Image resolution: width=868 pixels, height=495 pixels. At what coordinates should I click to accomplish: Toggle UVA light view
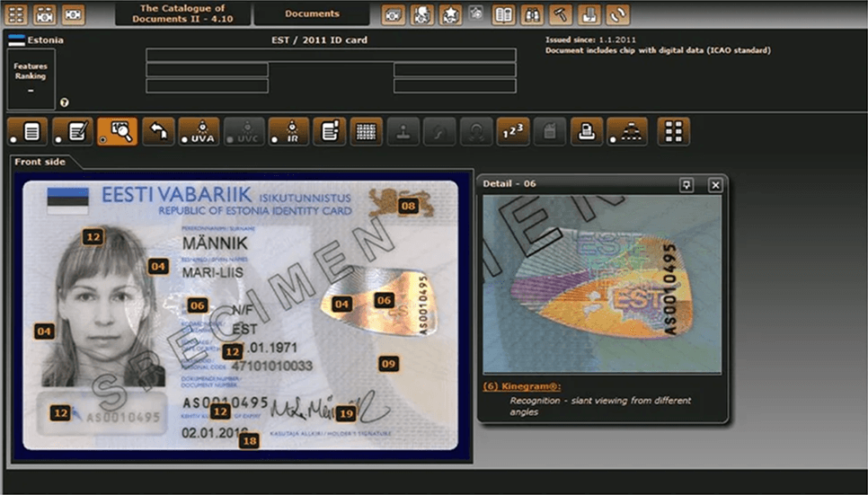(x=199, y=132)
